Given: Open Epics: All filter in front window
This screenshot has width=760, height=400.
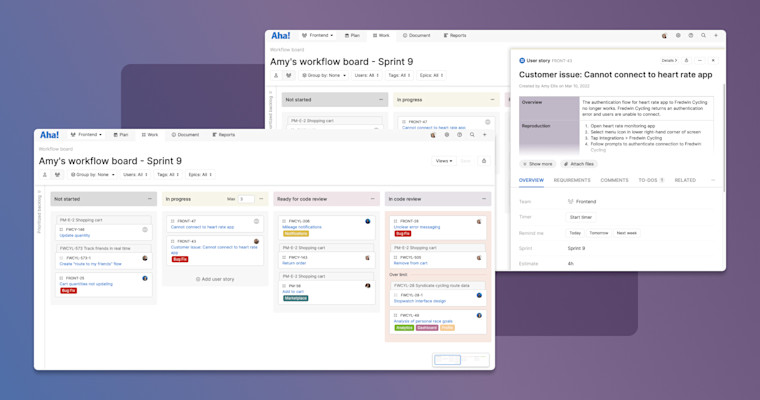Looking at the screenshot, I should tap(200, 175).
